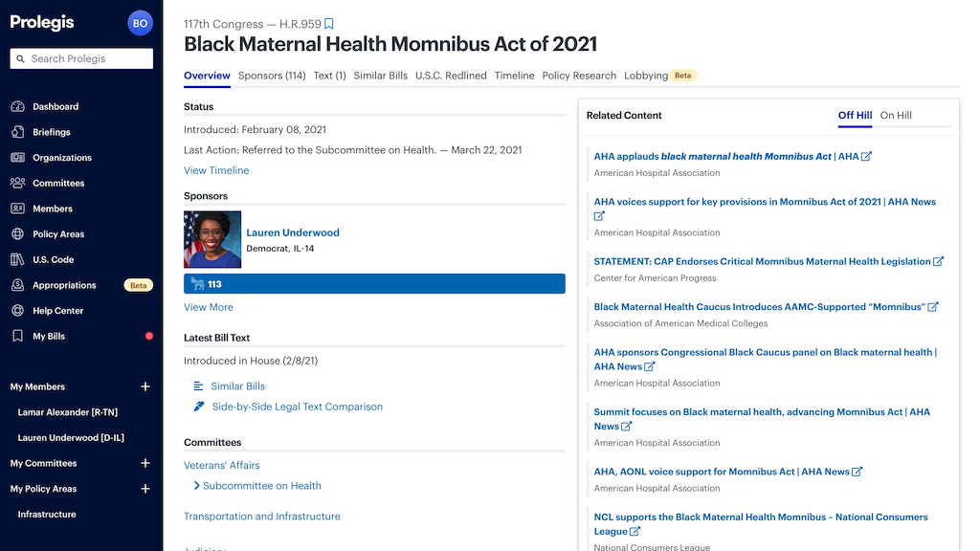980x551 pixels.
Task: Click the blue 113 Democrat cosponsors bar
Action: 374,284
